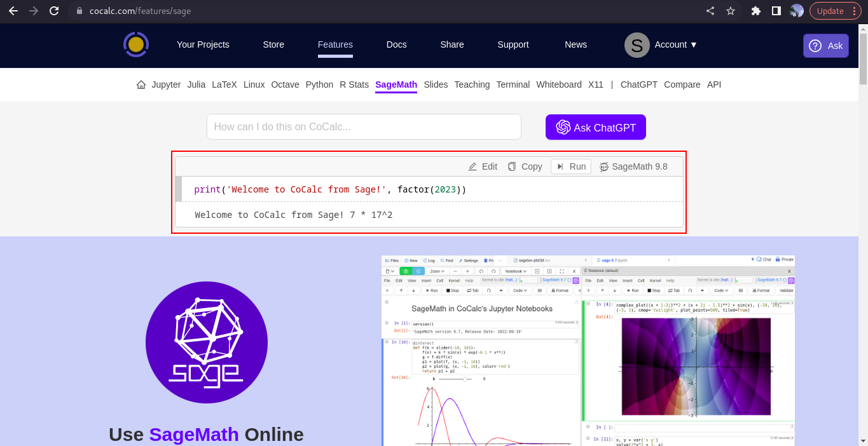Click into the print code line
The width and height of the screenshot is (868, 446).
[330, 189]
